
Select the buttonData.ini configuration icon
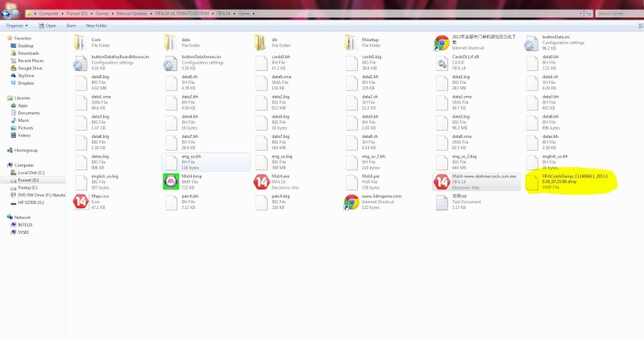[x=531, y=44]
